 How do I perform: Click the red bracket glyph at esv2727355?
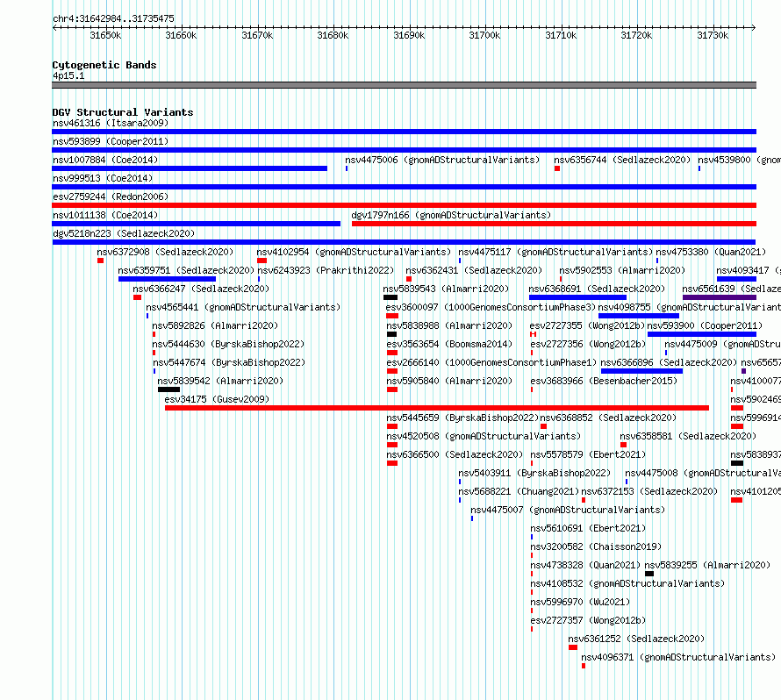click(x=533, y=334)
